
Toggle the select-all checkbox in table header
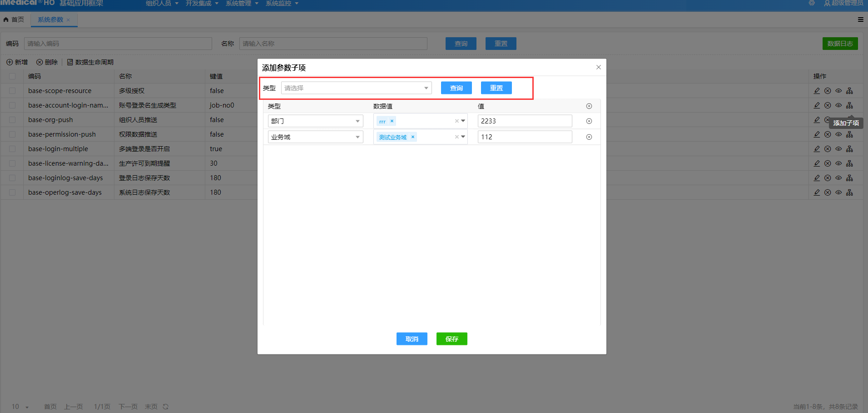pyautogui.click(x=12, y=76)
